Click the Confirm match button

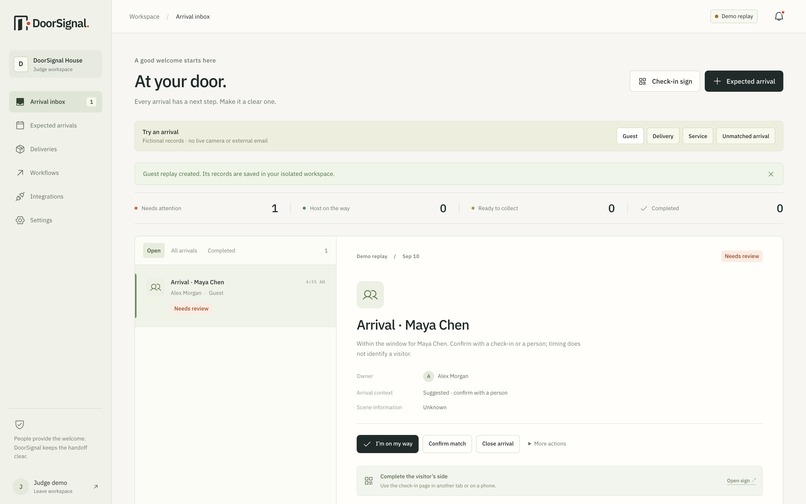[447, 444]
